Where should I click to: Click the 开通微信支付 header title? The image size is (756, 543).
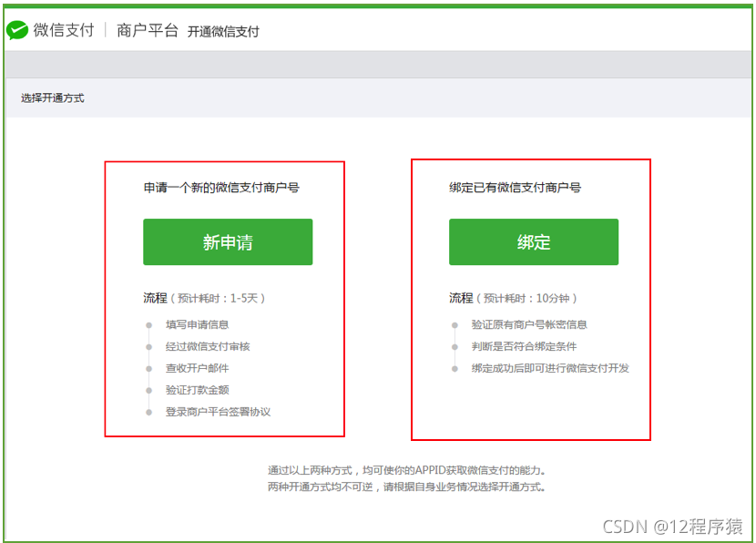coord(223,32)
